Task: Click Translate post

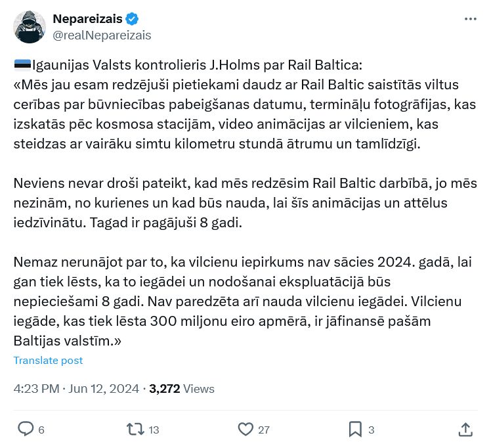Action: (x=48, y=360)
